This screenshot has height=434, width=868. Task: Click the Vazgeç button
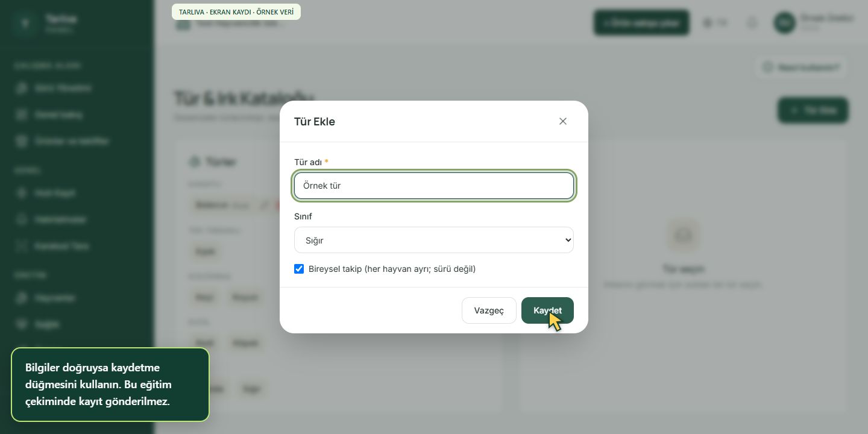[489, 310]
